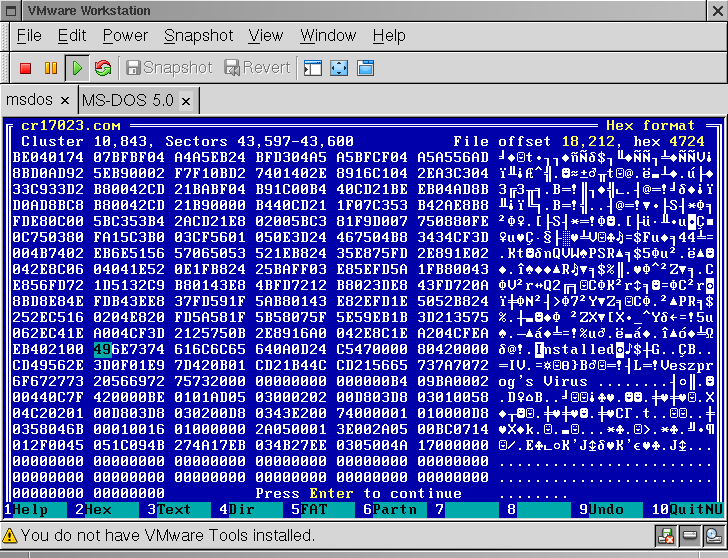Click the Press Enter to continue prompt

[358, 493]
